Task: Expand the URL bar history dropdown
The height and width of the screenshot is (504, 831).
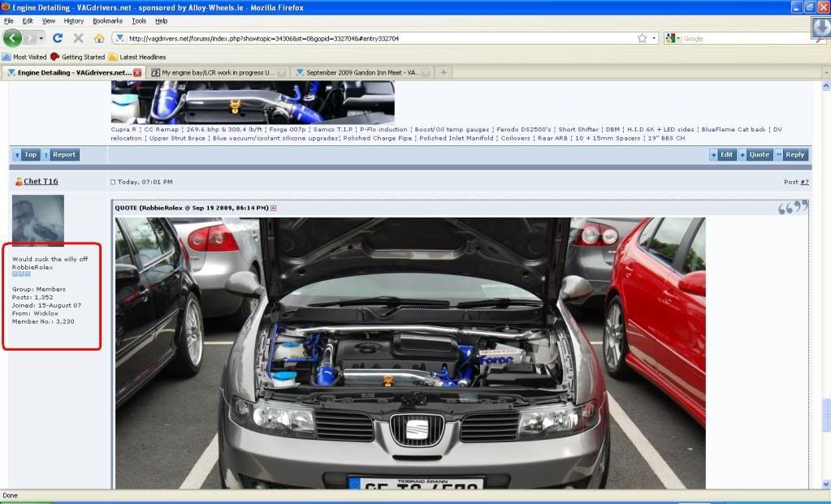Action: (653, 38)
